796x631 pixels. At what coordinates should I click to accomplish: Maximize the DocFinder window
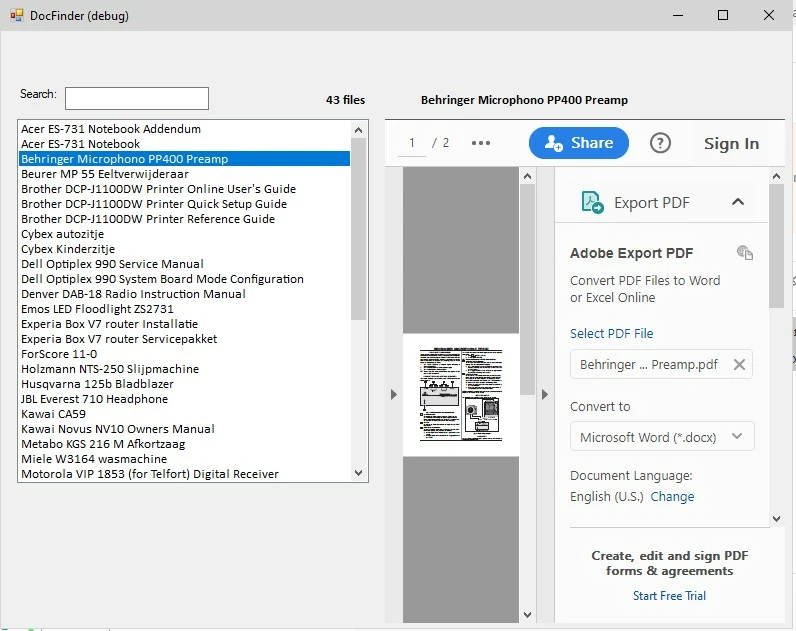coord(723,15)
